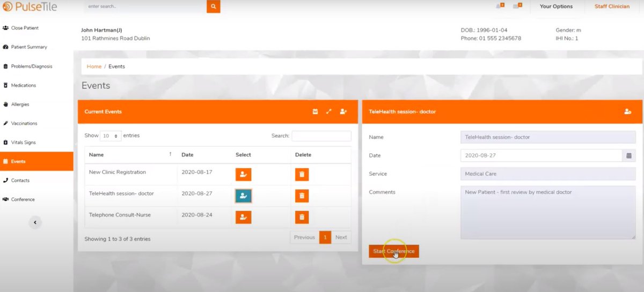644x292 pixels.
Task: Click the Date field showing 2020-08-27
Action: (541, 155)
